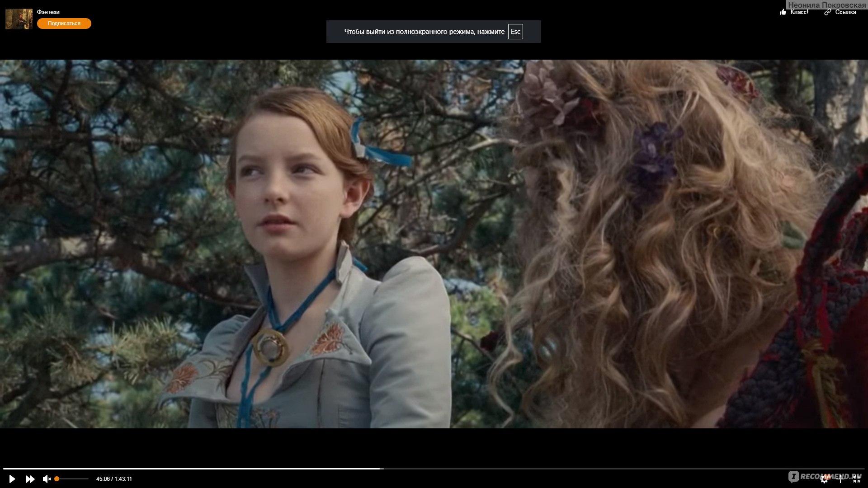Click the orange volume slider knob
This screenshot has height=488, width=868.
coord(57,479)
